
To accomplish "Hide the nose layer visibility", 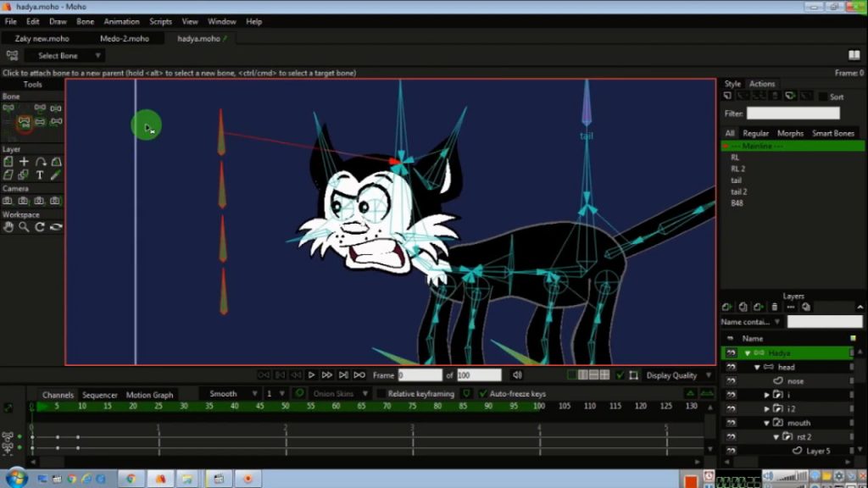I will tap(731, 380).
